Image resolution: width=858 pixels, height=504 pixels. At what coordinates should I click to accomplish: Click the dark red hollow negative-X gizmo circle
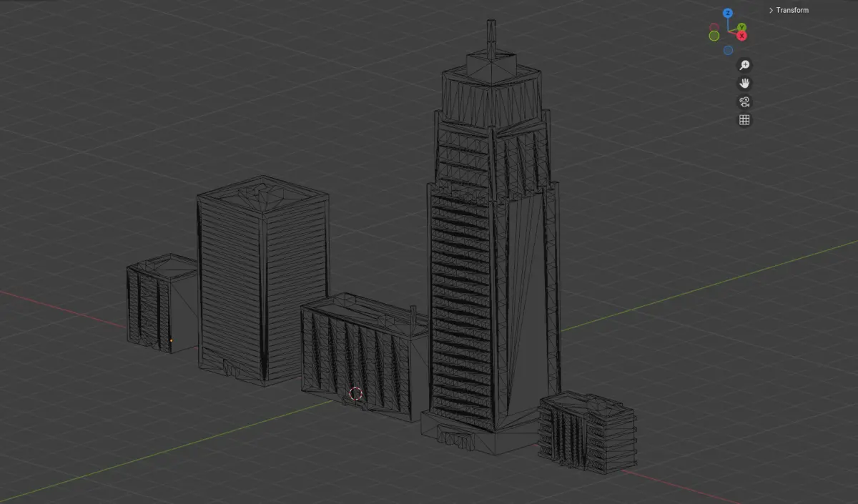714,29
